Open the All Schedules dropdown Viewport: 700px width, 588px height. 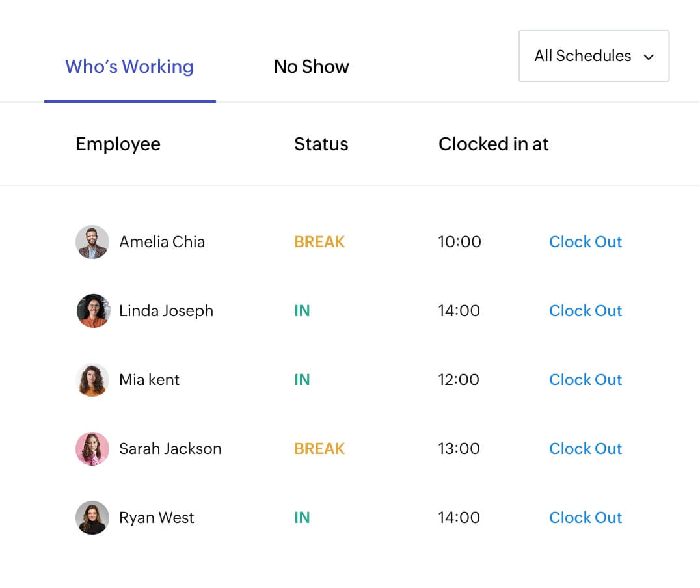click(x=593, y=56)
